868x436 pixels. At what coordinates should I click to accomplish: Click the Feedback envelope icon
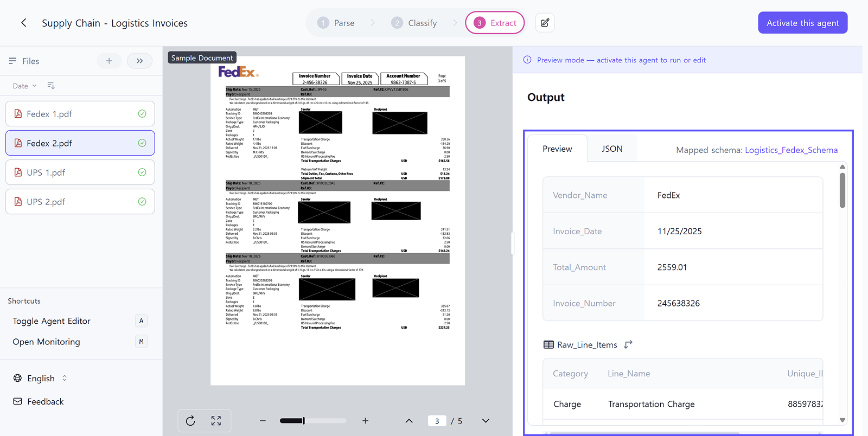18,401
